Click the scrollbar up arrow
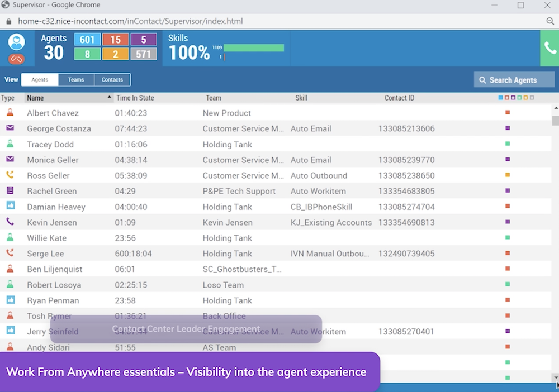559x392 pixels. tap(556, 108)
